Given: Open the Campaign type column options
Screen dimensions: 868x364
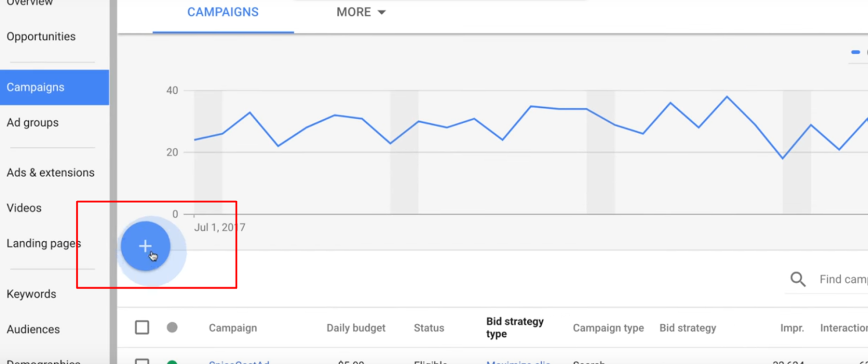Looking at the screenshot, I should [608, 328].
